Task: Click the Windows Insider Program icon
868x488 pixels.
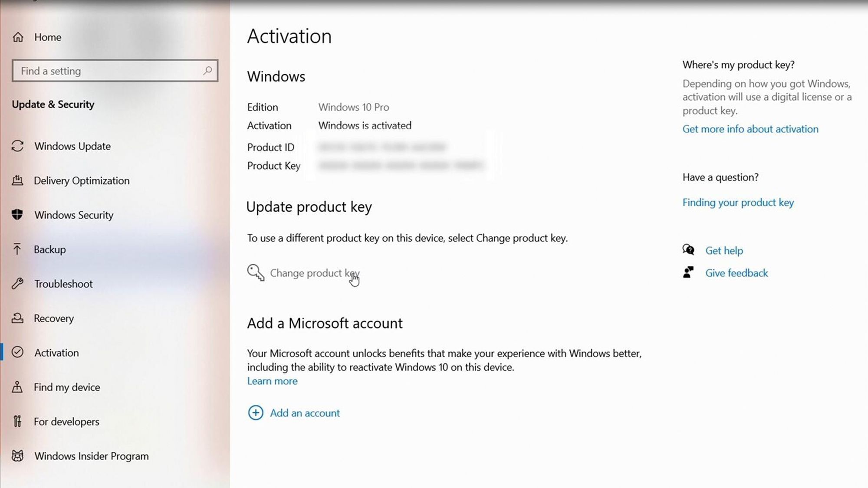Action: pos(19,456)
